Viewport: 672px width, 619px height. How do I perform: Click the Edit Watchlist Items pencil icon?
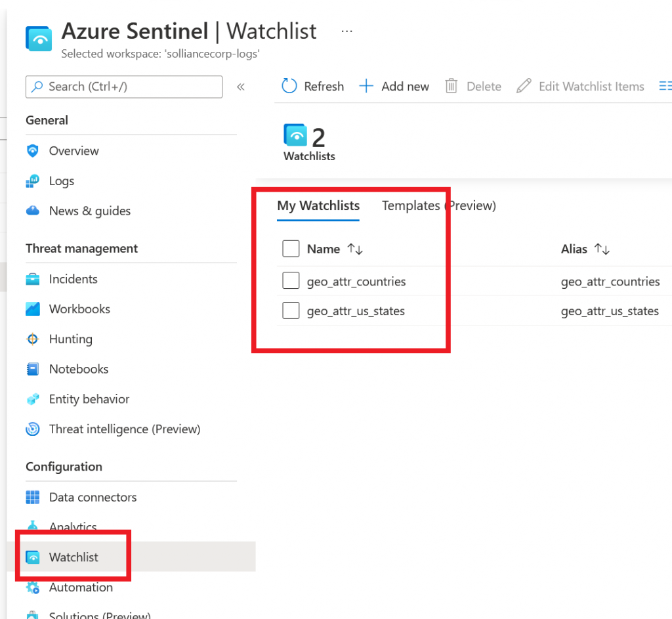(524, 86)
